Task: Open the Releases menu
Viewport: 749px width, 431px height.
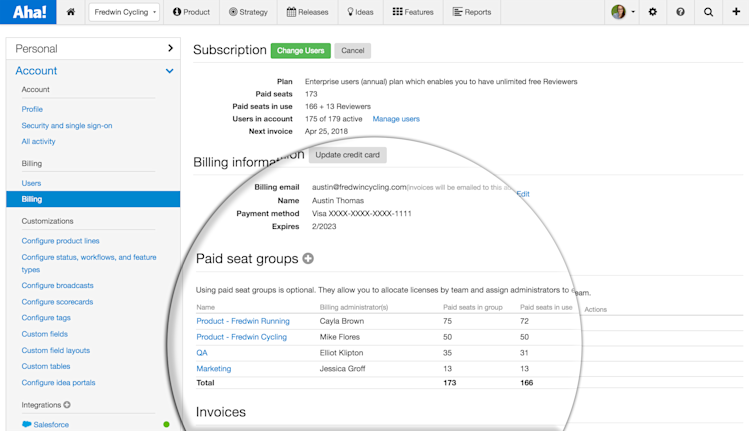Action: point(307,12)
